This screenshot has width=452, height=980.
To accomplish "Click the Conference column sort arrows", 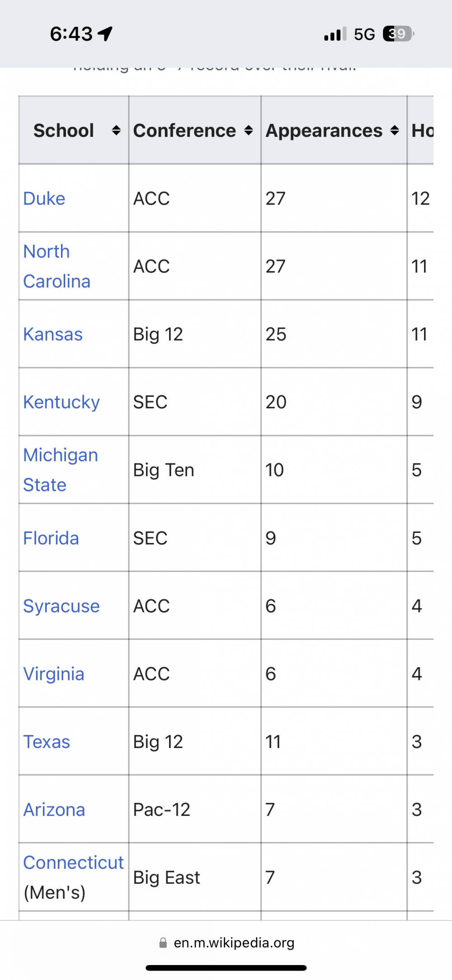I will (x=248, y=131).
